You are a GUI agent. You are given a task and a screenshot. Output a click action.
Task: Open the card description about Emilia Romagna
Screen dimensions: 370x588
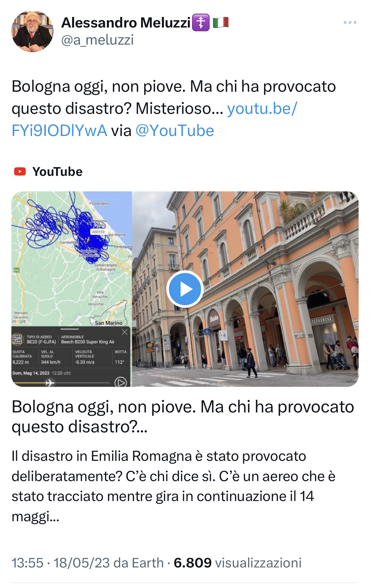(173, 486)
